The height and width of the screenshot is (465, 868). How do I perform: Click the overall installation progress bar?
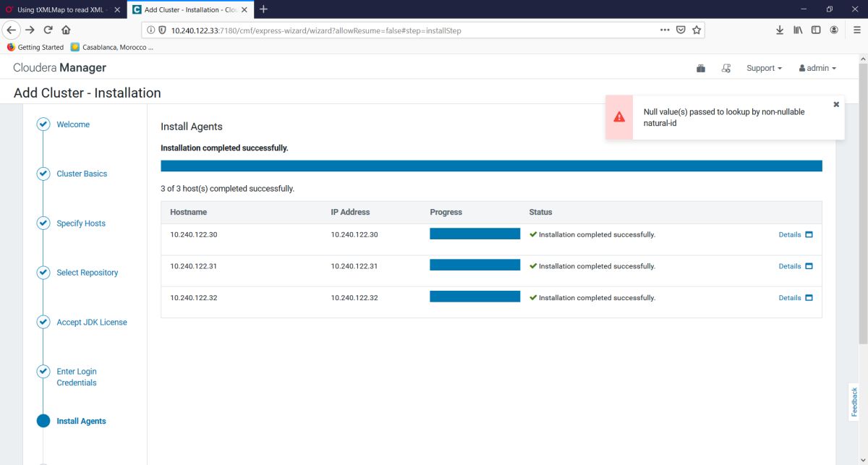(x=491, y=166)
